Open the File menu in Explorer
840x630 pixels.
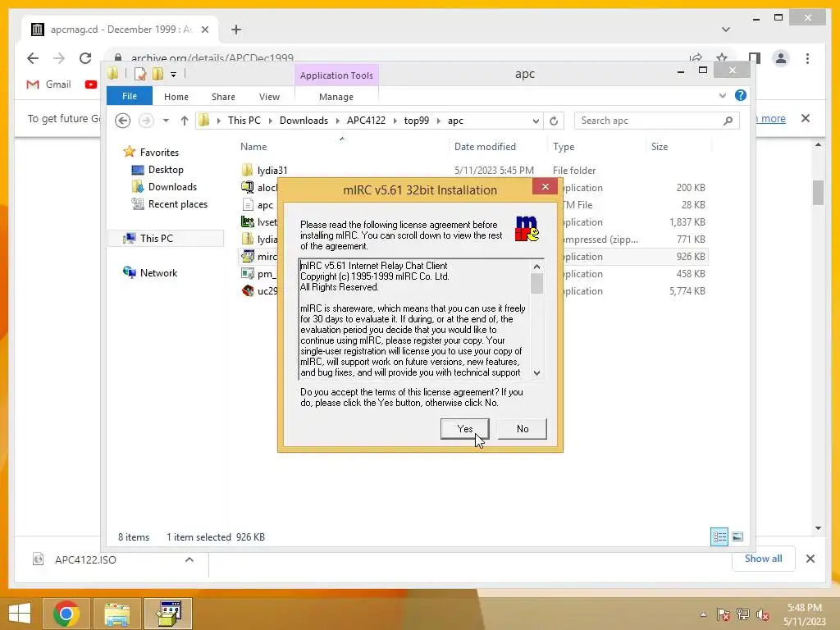pyautogui.click(x=130, y=97)
